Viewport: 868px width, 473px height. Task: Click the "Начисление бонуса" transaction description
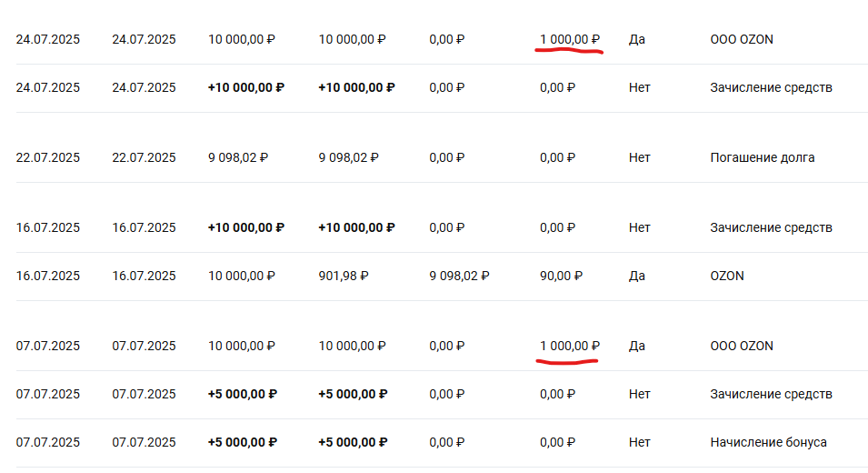click(768, 442)
